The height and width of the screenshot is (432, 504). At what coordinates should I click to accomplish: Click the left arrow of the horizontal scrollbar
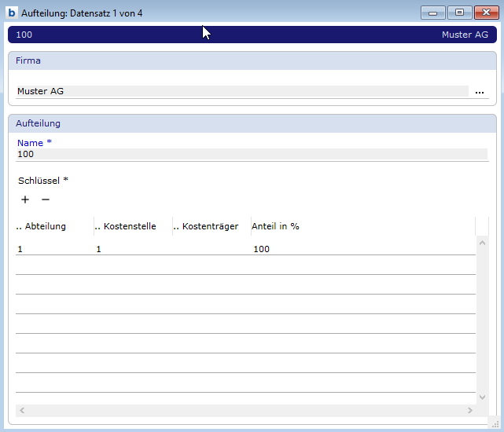(21, 411)
